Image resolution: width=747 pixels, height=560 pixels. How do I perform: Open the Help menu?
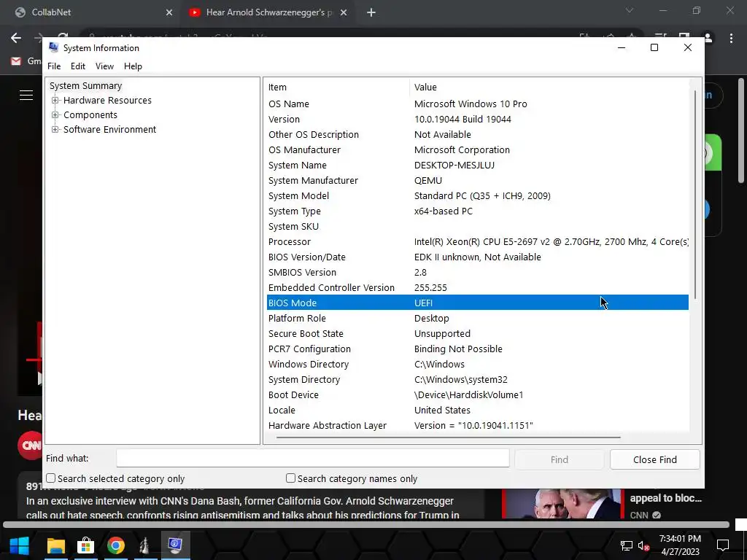[133, 66]
